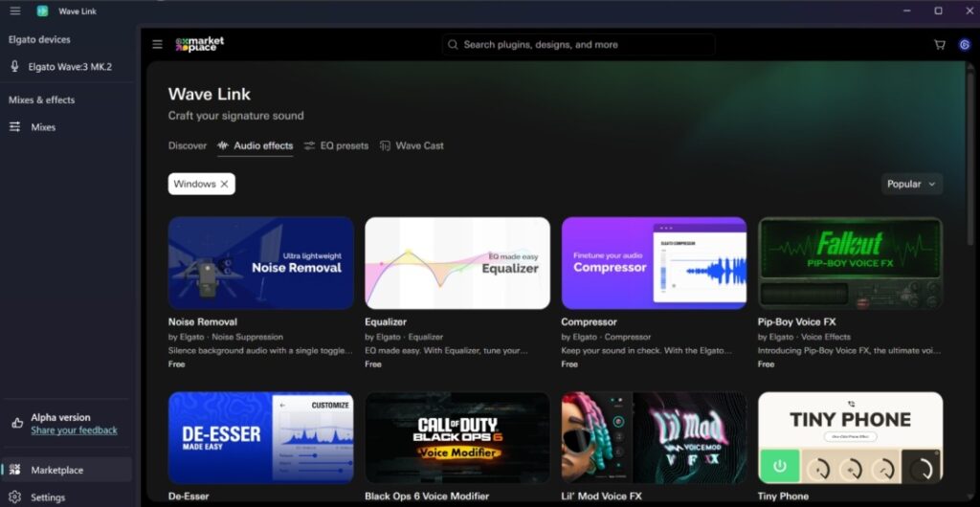Open Settings gear icon
This screenshot has height=507, width=980.
[x=15, y=497]
